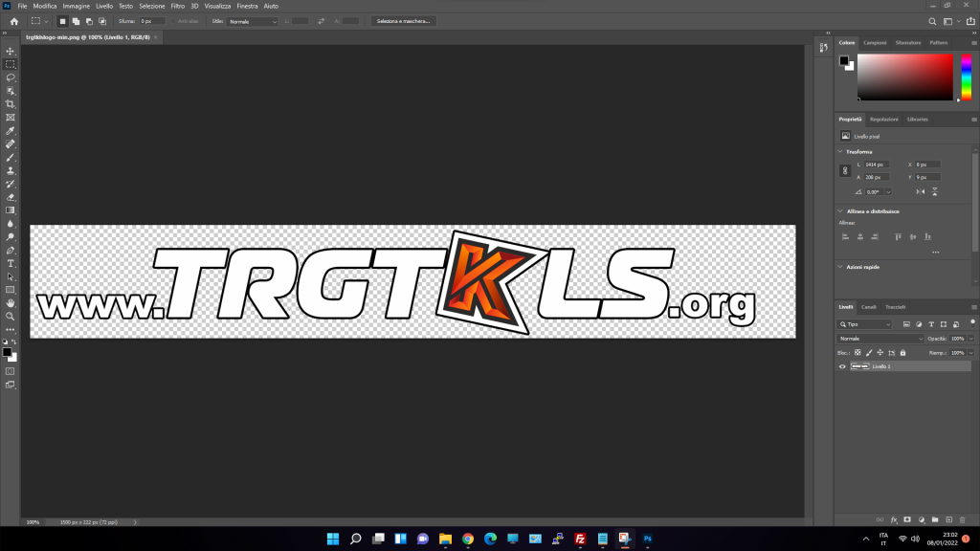Click the Hand tool
980x551 pixels.
[x=11, y=302]
